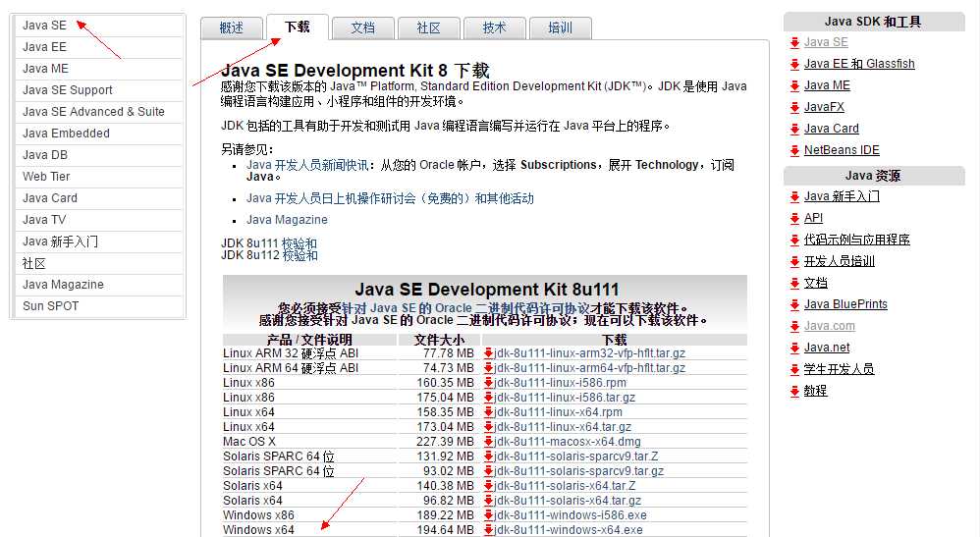Select Java Card in left sidebar
This screenshot has height=537, width=980.
99,198
